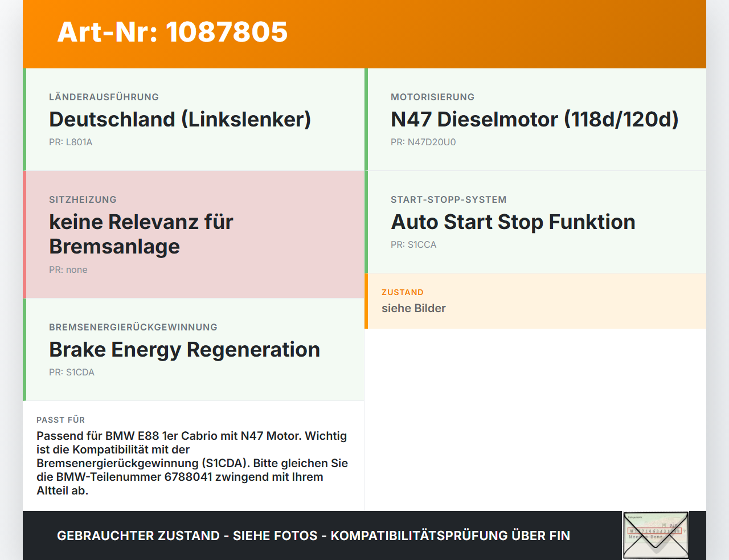
Task: Click Brake Energy Regeneration title
Action: point(185,349)
